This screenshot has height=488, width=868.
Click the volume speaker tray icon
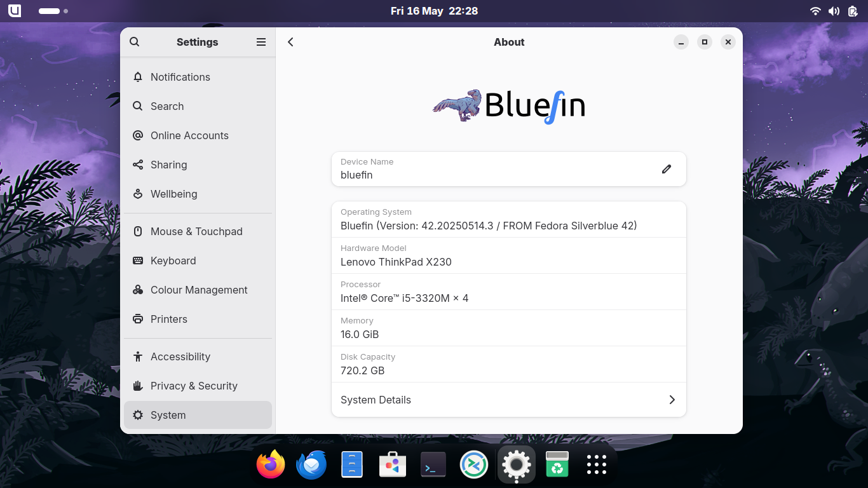point(834,11)
